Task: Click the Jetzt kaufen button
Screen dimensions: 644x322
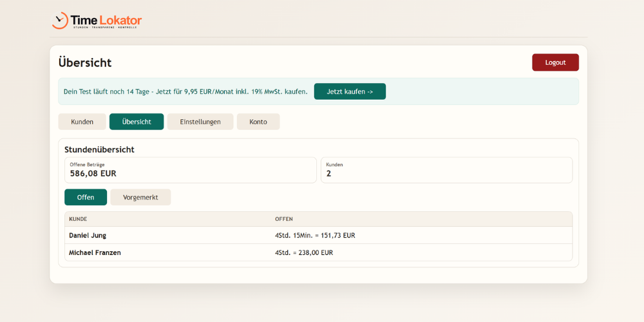Action: (350, 91)
